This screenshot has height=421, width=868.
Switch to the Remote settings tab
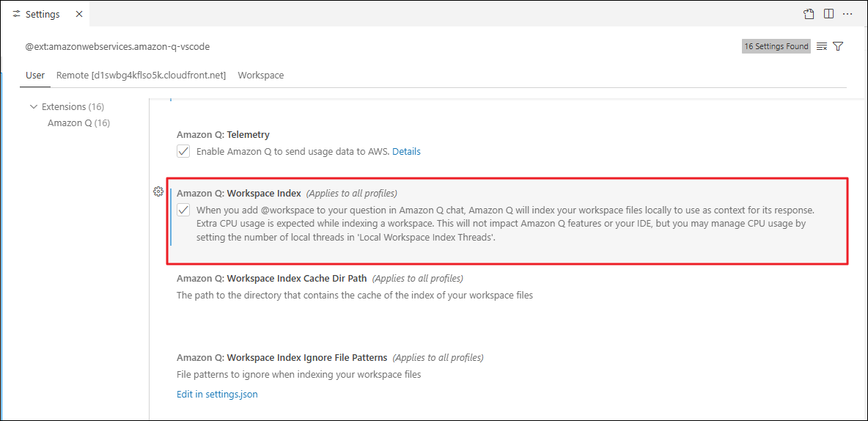141,76
